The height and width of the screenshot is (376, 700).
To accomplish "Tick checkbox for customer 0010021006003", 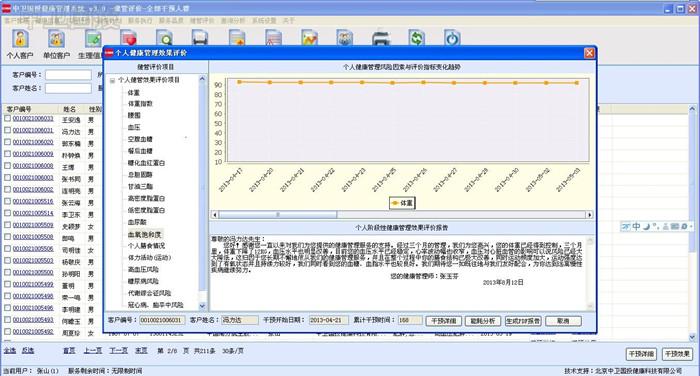I will pos(8,178).
